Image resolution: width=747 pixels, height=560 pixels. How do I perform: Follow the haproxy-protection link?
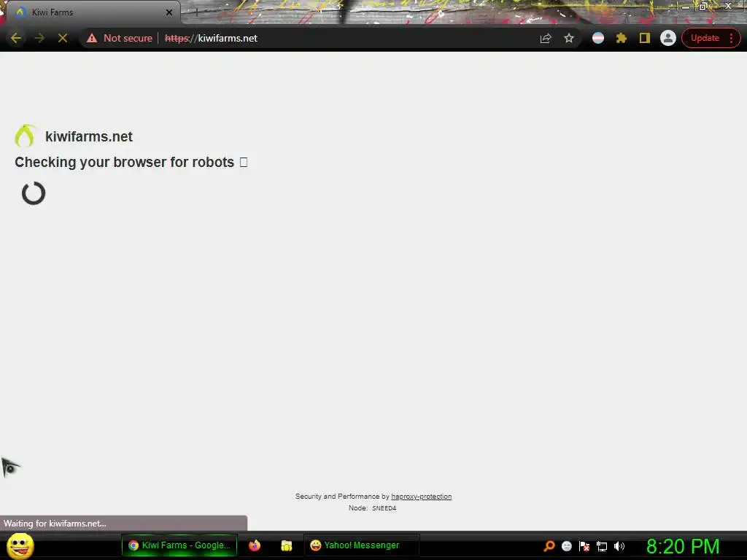(421, 496)
